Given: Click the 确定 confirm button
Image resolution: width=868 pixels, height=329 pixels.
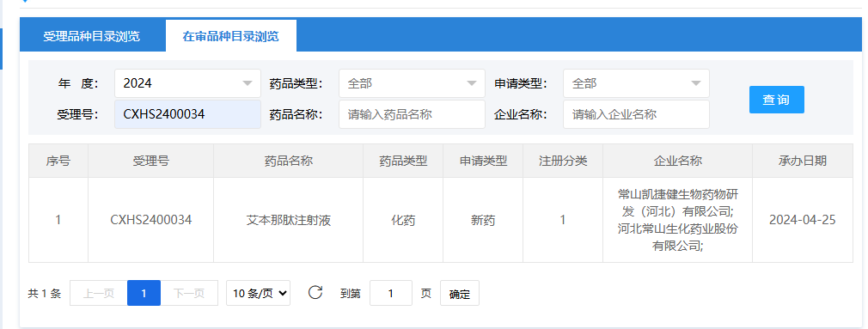Looking at the screenshot, I should point(460,293).
